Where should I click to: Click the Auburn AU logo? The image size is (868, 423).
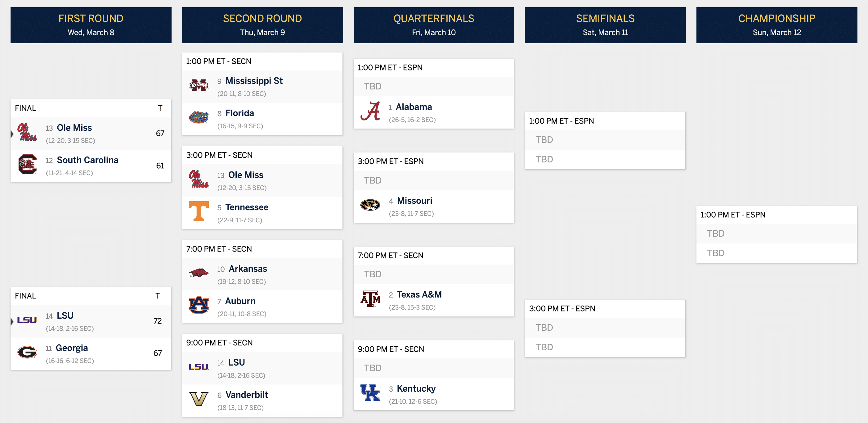(199, 305)
